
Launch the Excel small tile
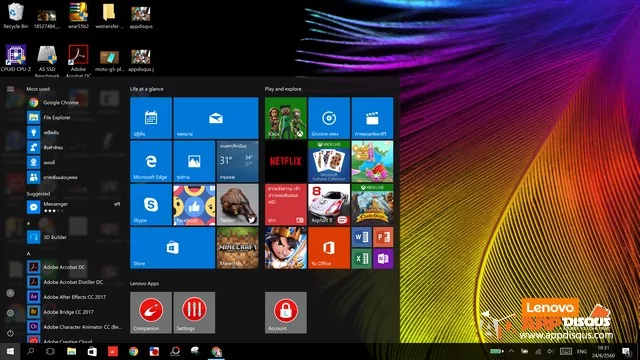click(x=361, y=259)
